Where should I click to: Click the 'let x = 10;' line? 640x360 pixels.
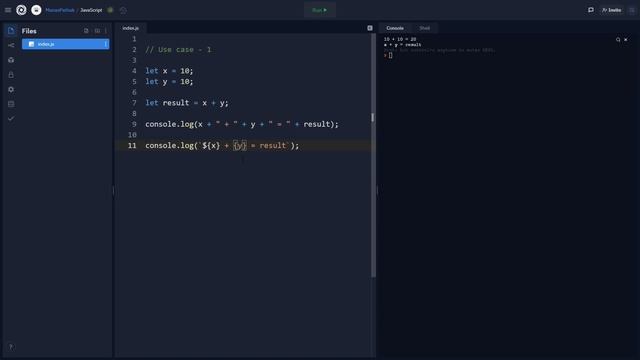click(169, 71)
